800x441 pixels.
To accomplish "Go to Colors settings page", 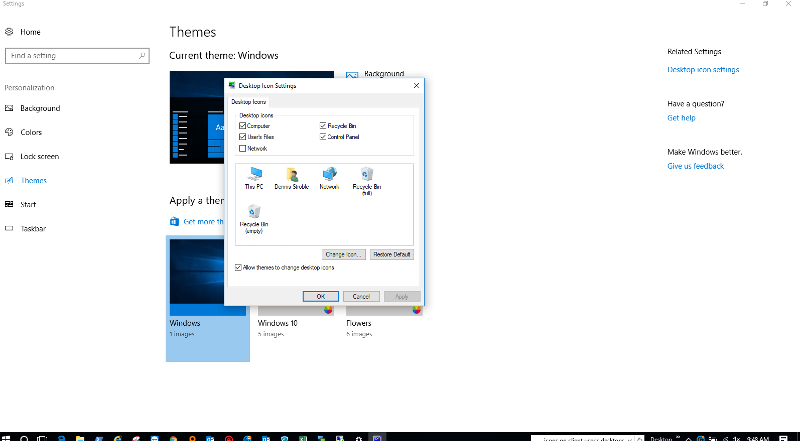I will click(x=31, y=132).
